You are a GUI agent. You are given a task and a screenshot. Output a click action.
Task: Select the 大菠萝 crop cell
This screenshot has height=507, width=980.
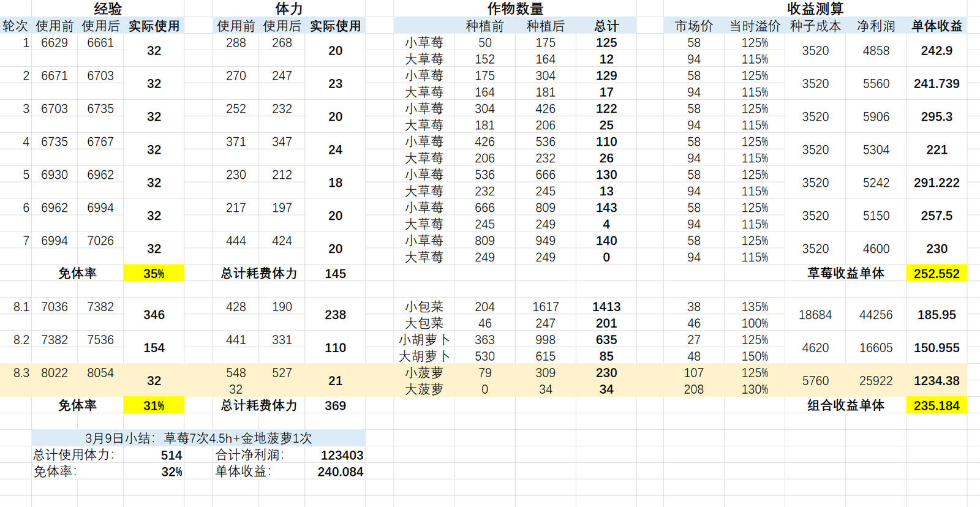424,389
